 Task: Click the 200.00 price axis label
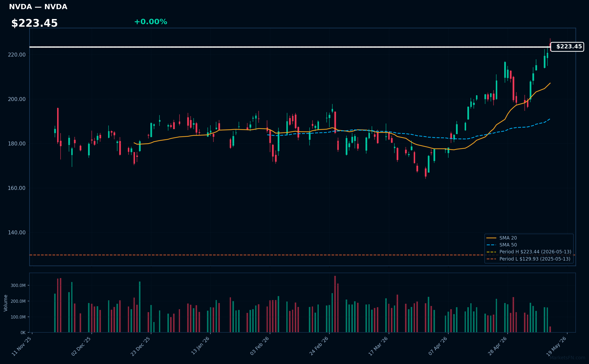coord(17,99)
